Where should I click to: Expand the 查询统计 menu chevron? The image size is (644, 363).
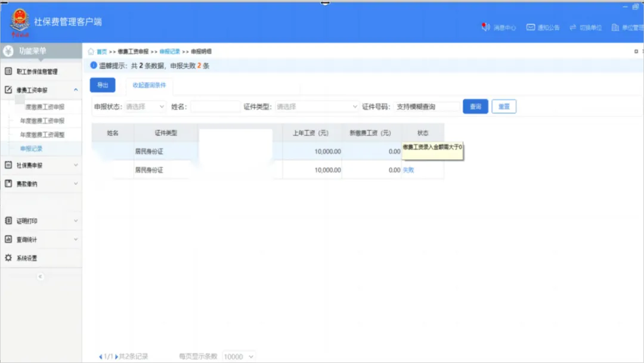tap(76, 239)
